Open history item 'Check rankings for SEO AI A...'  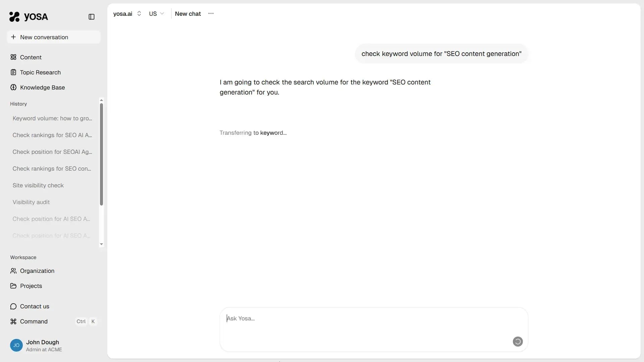point(52,135)
